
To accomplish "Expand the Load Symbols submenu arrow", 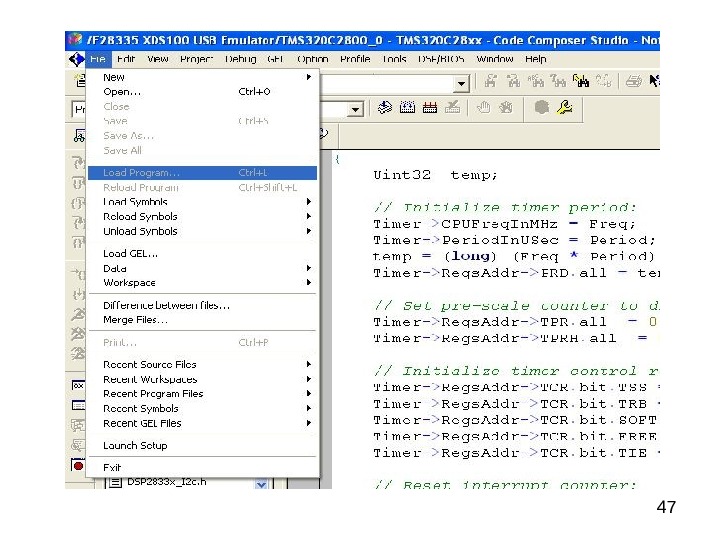I will click(x=309, y=202).
